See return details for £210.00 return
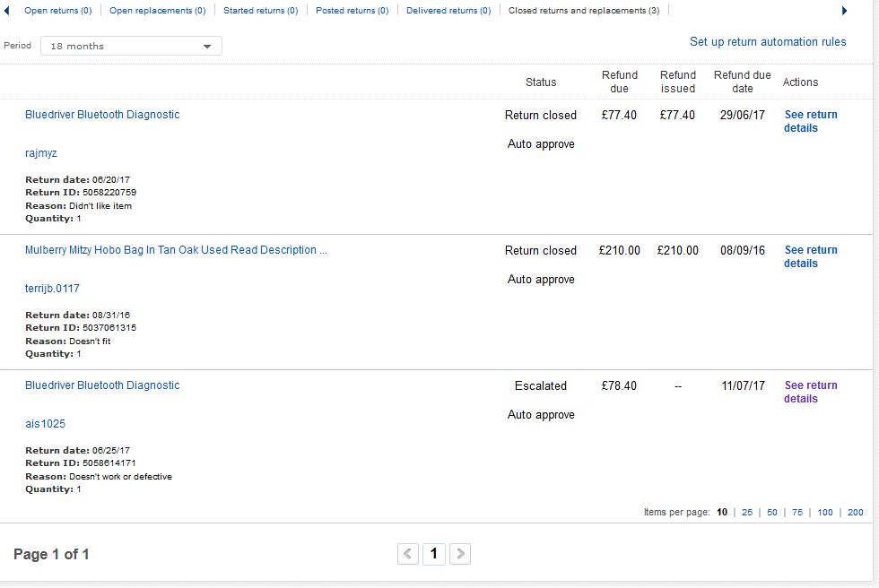 tap(810, 256)
